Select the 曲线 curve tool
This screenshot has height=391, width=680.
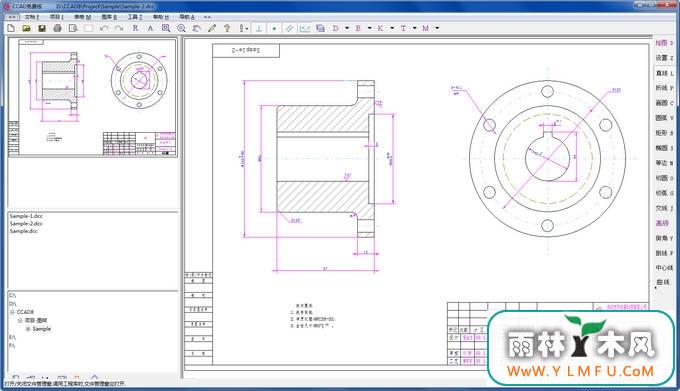pyautogui.click(x=664, y=282)
